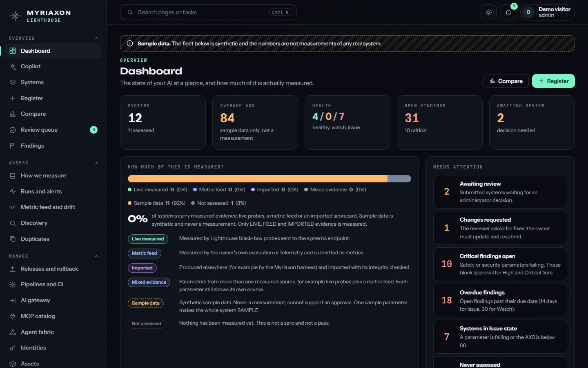Click the gray not assessed bar segment
The image size is (588, 368).
click(399, 179)
